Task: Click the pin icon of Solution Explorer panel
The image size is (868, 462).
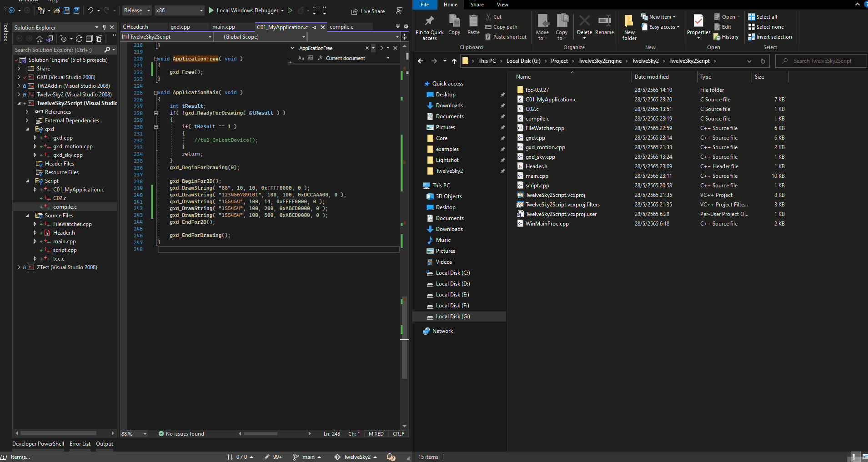Action: click(x=104, y=27)
